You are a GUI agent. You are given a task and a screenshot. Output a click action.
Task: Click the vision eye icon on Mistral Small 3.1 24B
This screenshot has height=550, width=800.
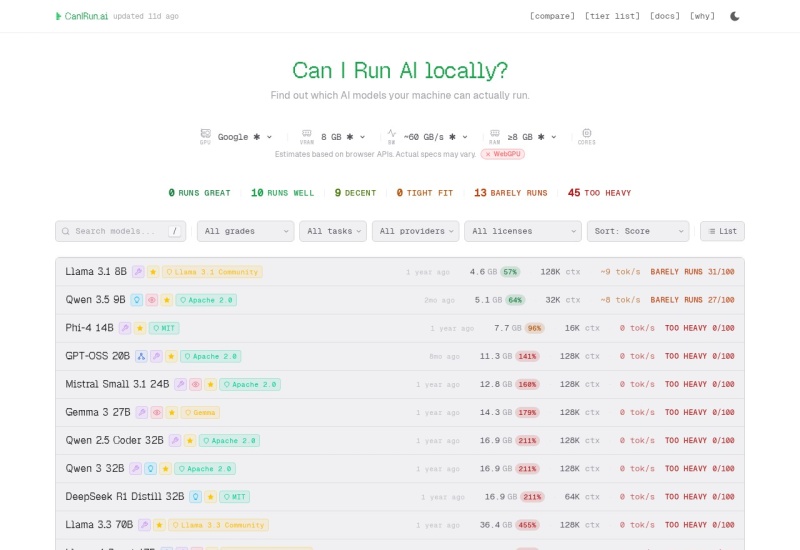pyautogui.click(x=195, y=384)
